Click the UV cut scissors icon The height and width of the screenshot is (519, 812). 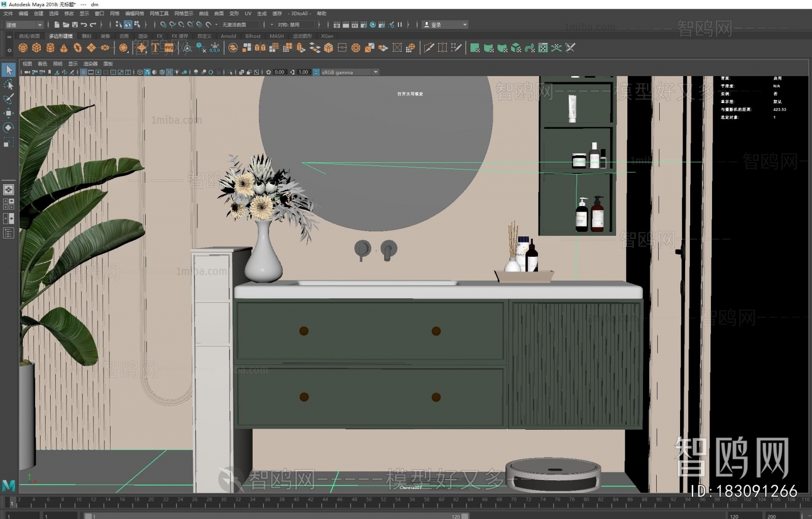click(x=570, y=48)
